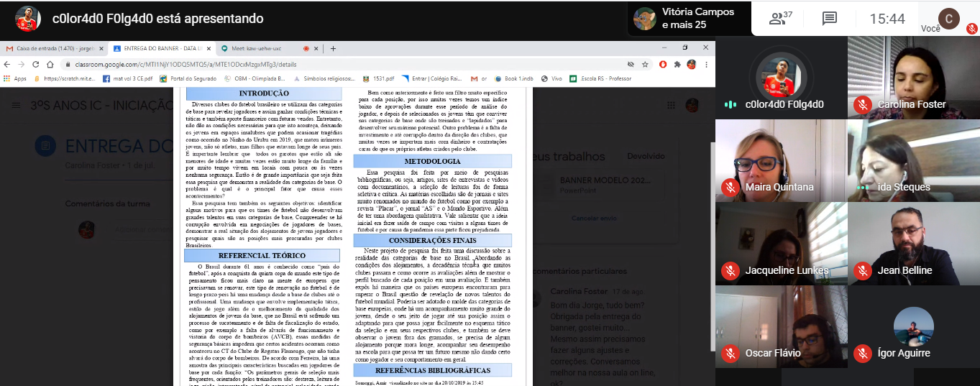Open your own 'Você' self-view thumbnail
This screenshot has width=980, height=386.
(951, 19)
